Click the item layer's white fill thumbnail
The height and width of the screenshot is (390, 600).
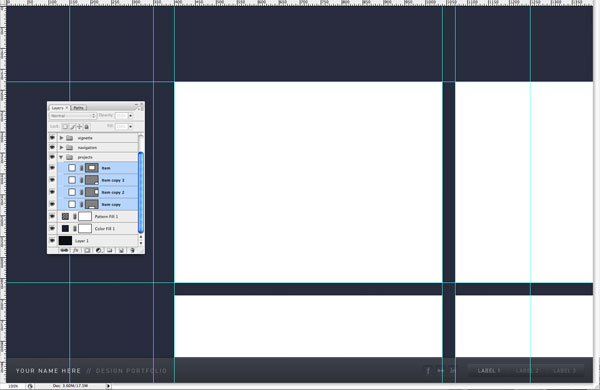click(x=72, y=168)
